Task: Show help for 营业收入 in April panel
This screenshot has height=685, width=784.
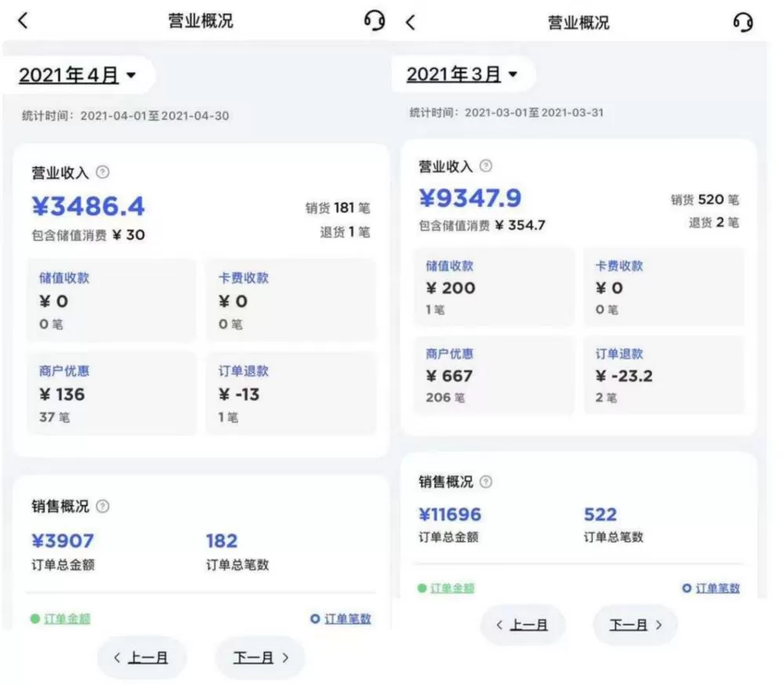Action: (x=103, y=172)
